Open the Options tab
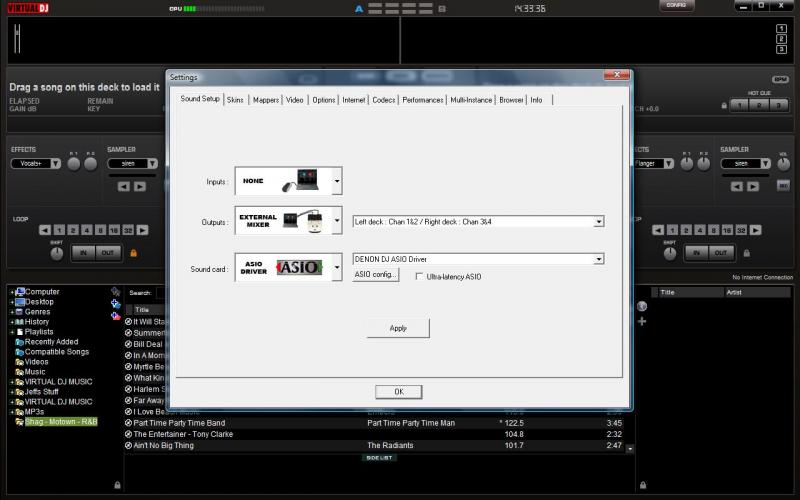The image size is (800, 500). (323, 100)
